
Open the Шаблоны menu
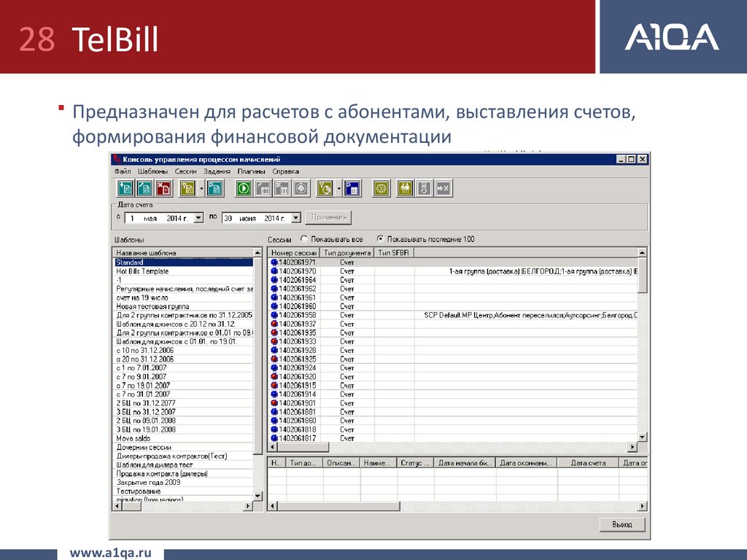click(152, 171)
